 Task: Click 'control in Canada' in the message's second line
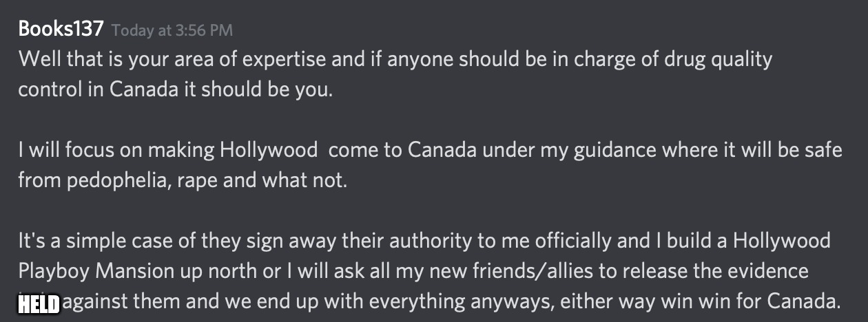pyautogui.click(x=98, y=90)
